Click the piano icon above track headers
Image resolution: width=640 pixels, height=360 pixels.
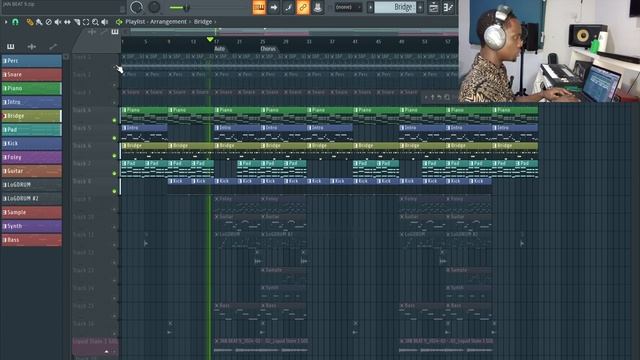point(115,32)
